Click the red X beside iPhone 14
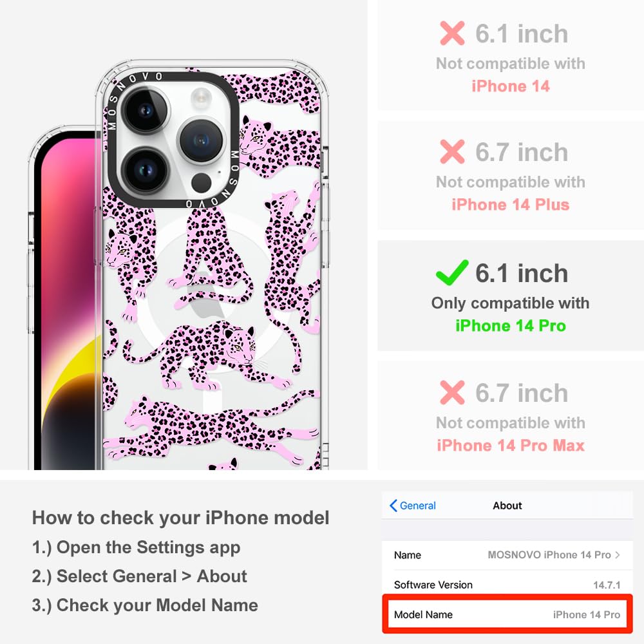This screenshot has height=644, width=644. click(x=452, y=33)
